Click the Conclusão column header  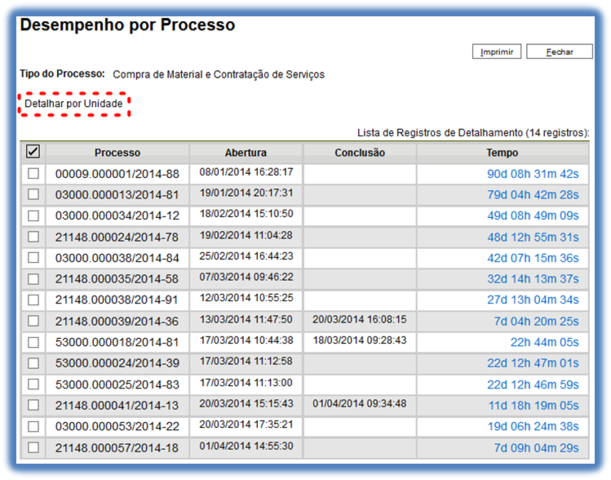(359, 153)
